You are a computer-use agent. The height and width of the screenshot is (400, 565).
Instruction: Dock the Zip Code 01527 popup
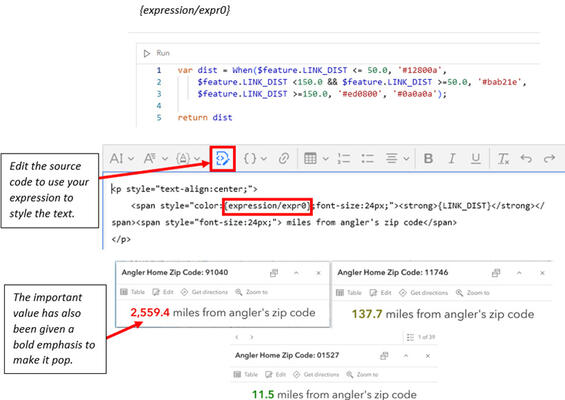(384, 356)
